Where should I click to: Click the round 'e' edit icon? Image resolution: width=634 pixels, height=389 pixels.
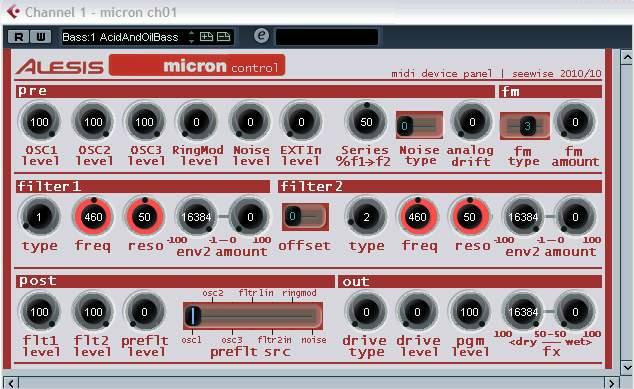[261, 36]
